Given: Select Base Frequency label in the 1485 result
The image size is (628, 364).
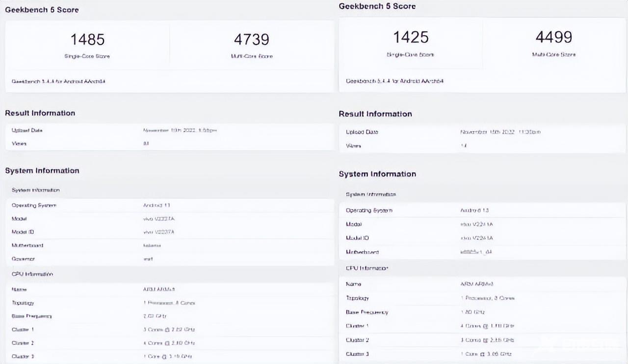Looking at the screenshot, I should tap(31, 316).
